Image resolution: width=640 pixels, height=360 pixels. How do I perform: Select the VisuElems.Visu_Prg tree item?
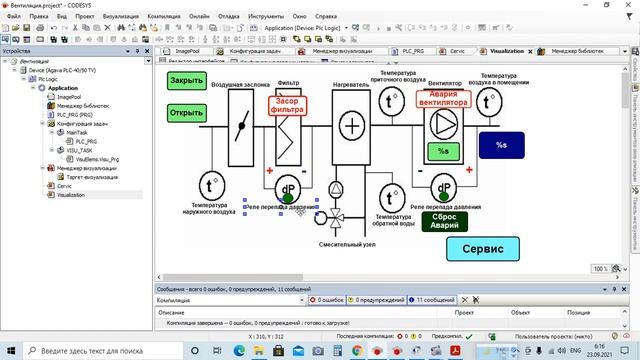pos(97,159)
